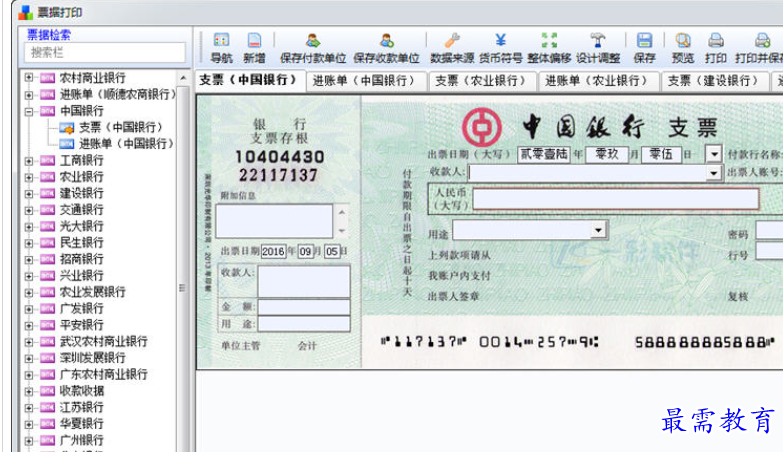Click the 零伍 day field

661,154
